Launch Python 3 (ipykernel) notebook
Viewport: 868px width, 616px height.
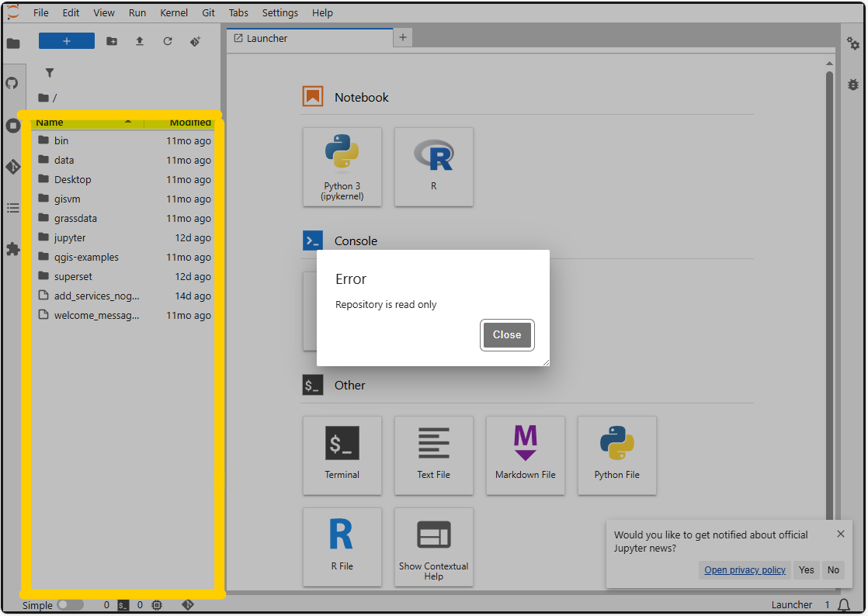pos(342,167)
